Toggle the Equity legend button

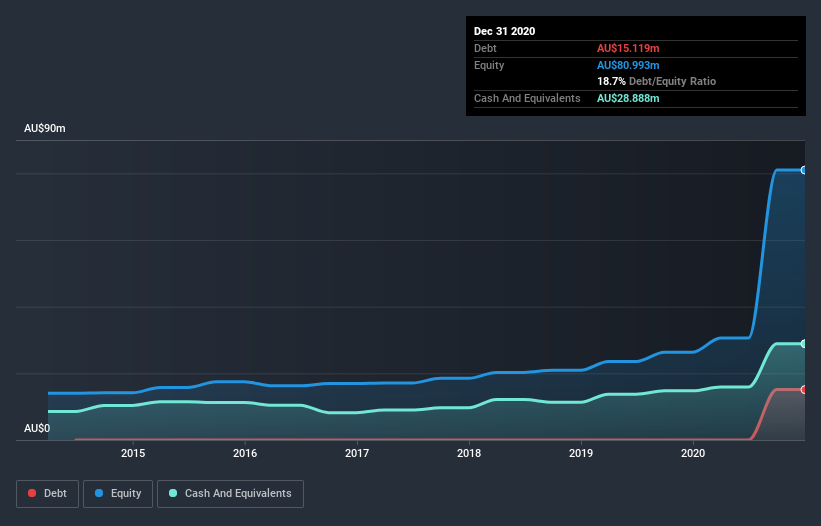point(118,494)
